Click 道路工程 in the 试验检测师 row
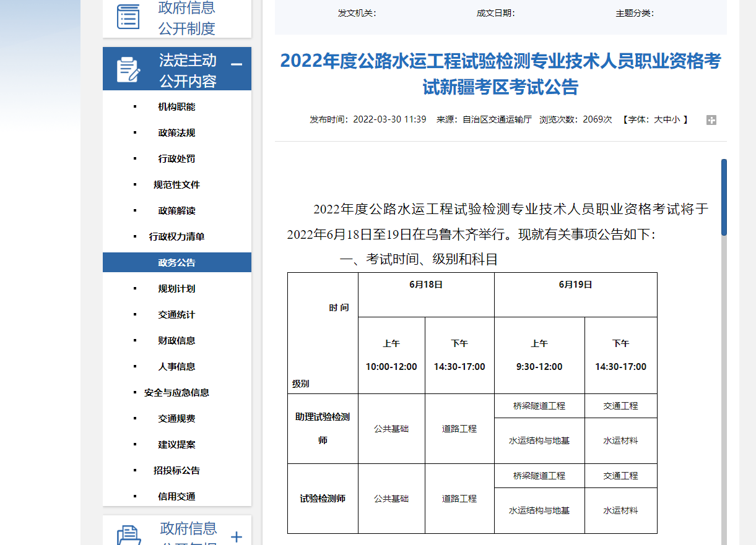This screenshot has width=756, height=545. [x=459, y=499]
